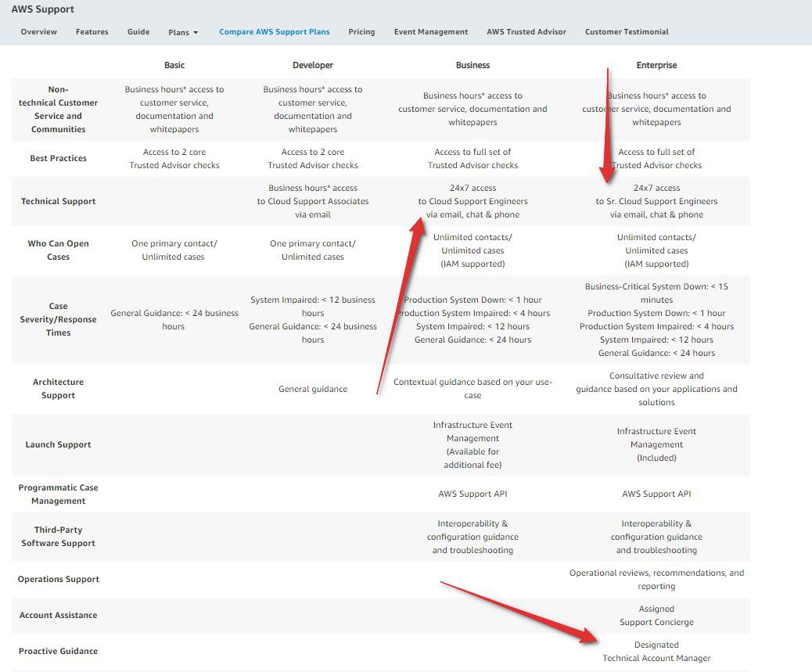Viewport: 812px width, 672px height.
Task: Click Basic 'General Guidance: < 24 business hours'
Action: point(174,319)
